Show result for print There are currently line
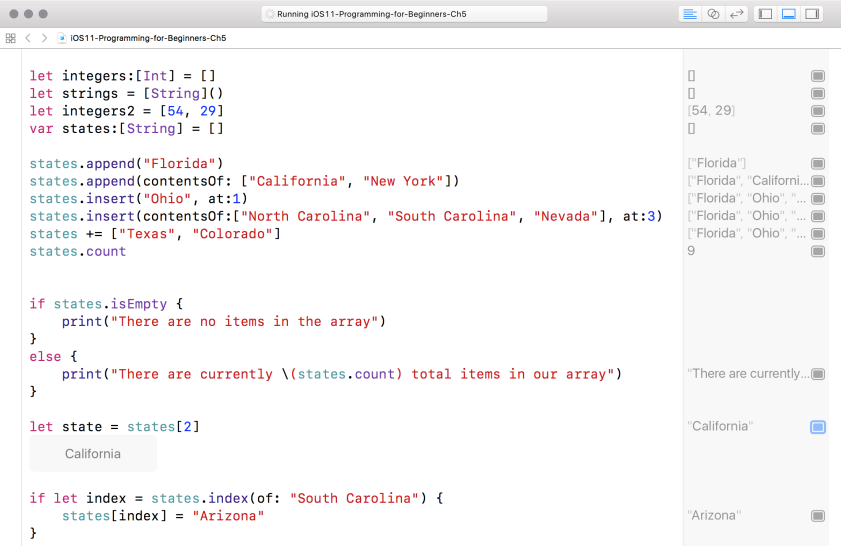 pos(818,374)
